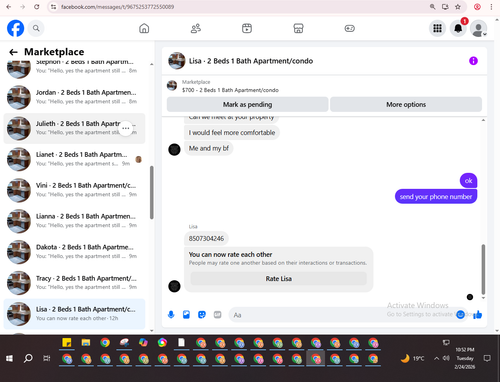Image resolution: width=500 pixels, height=382 pixels.
Task: Open Task View on taskbar
Action: 47,358
